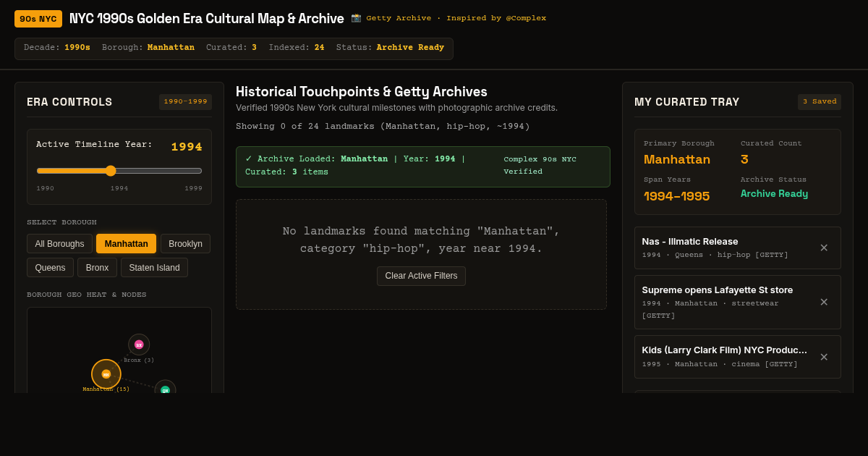The image size is (868, 456).
Task: Toggle the Manhattan borough filter
Action: [126, 244]
